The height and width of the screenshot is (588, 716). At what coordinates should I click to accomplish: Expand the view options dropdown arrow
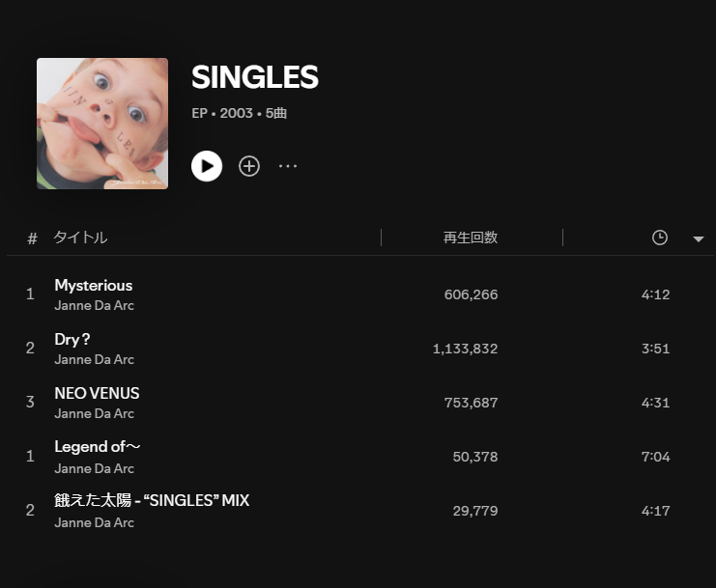pos(699,238)
